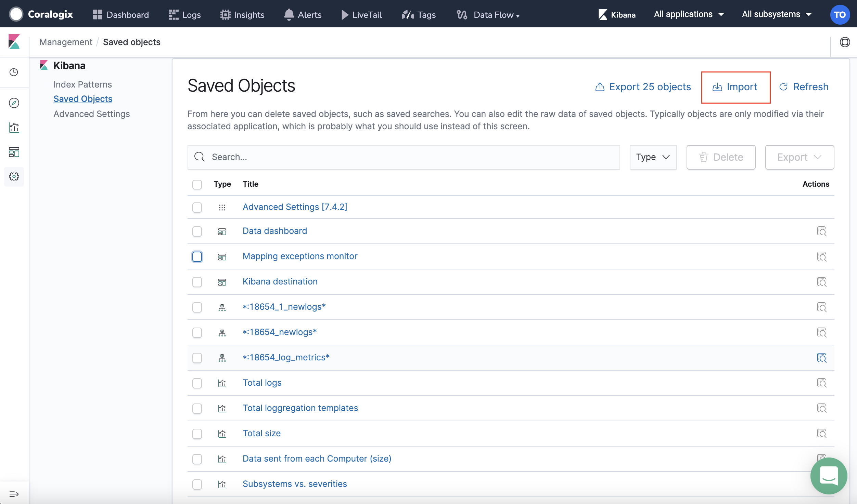The height and width of the screenshot is (504, 857).
Task: Check the Mapping exceptions monitor row
Action: 197,257
